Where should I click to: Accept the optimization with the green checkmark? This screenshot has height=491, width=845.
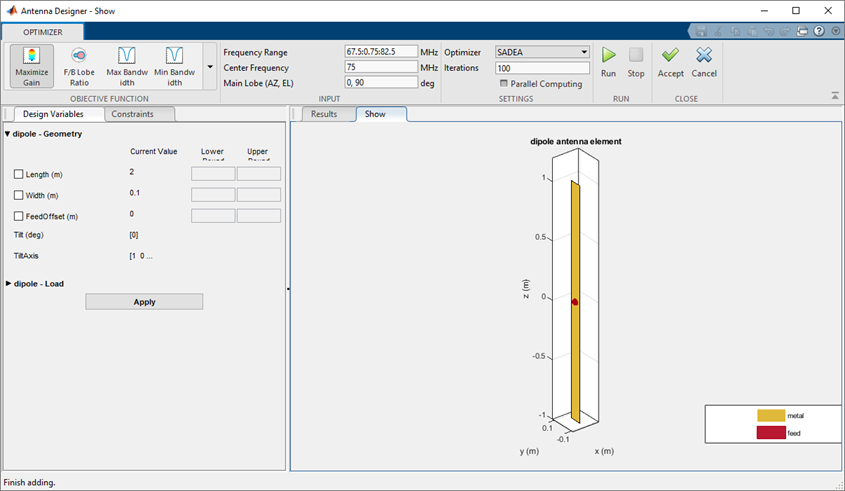pos(670,63)
